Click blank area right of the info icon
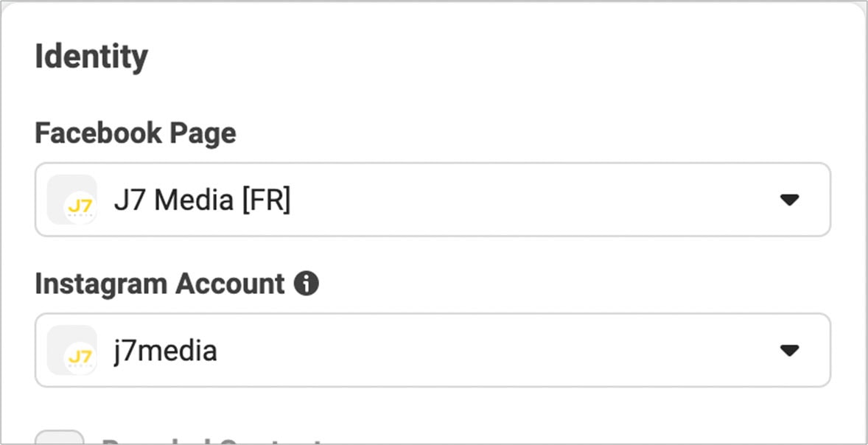 point(553,284)
